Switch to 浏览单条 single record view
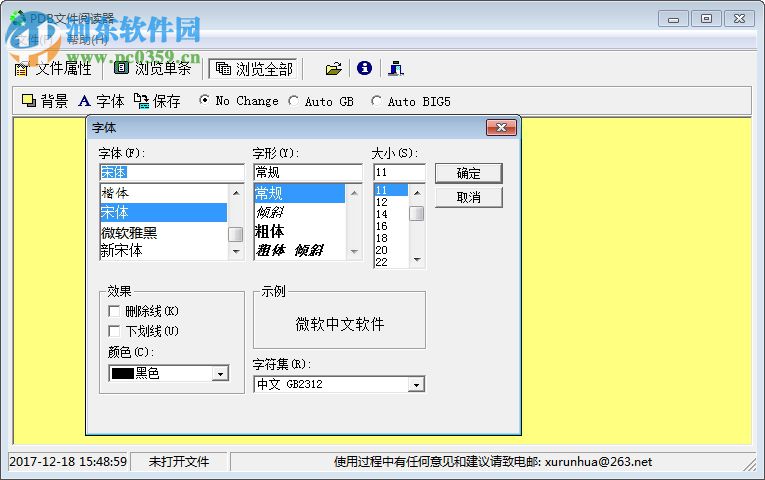The width and height of the screenshot is (765, 480). click(x=152, y=69)
